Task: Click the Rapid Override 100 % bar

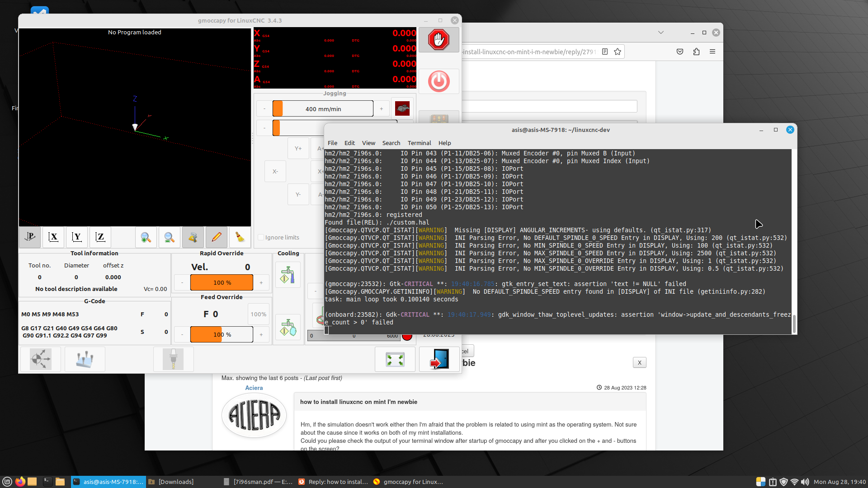Action: pyautogui.click(x=222, y=282)
